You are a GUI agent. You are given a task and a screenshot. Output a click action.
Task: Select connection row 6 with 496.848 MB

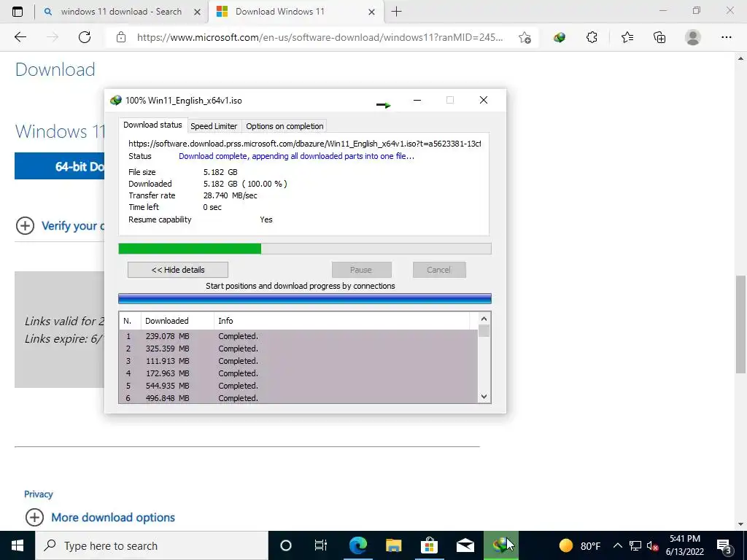pyautogui.click(x=298, y=397)
